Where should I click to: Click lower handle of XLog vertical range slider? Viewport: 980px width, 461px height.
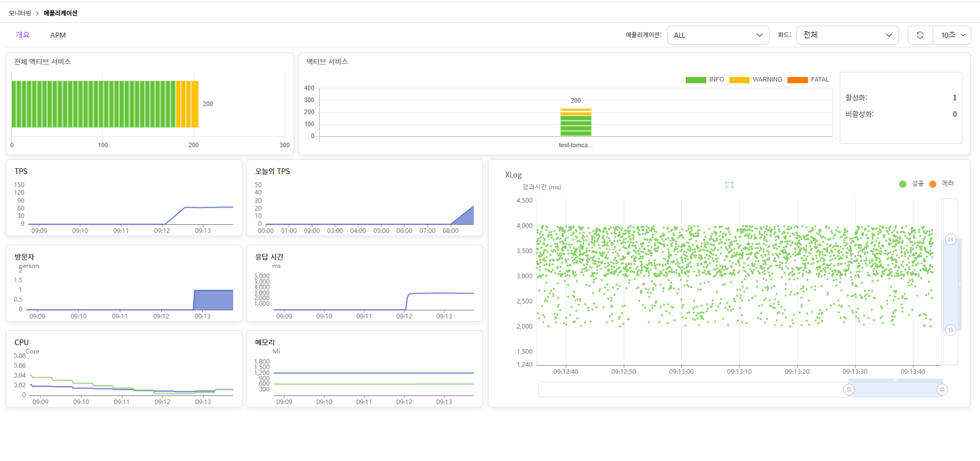coord(950,330)
